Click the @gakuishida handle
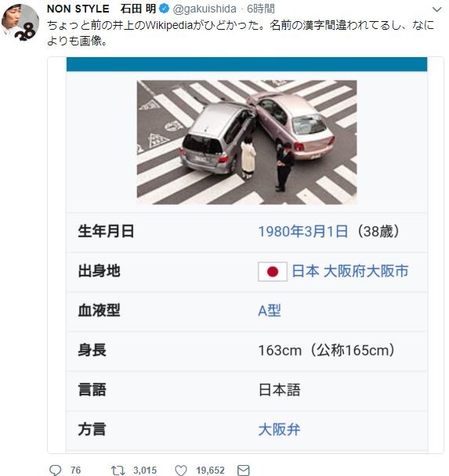Image resolution: width=449 pixels, height=476 pixels. coord(205,9)
